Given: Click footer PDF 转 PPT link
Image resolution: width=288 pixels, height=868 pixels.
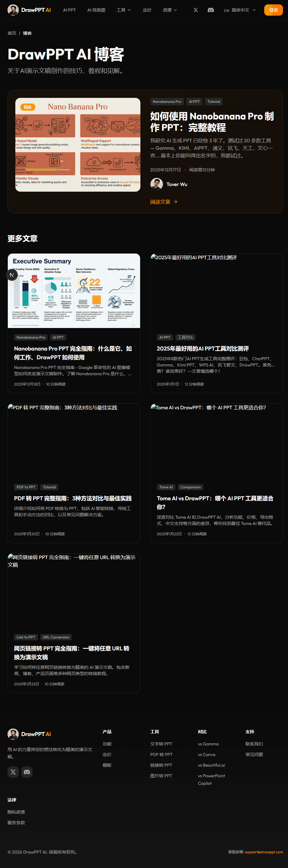Looking at the screenshot, I should coord(161,754).
